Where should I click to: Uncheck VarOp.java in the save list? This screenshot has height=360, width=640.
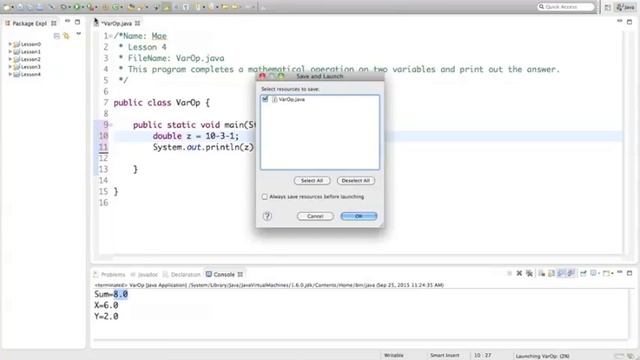tap(265, 99)
